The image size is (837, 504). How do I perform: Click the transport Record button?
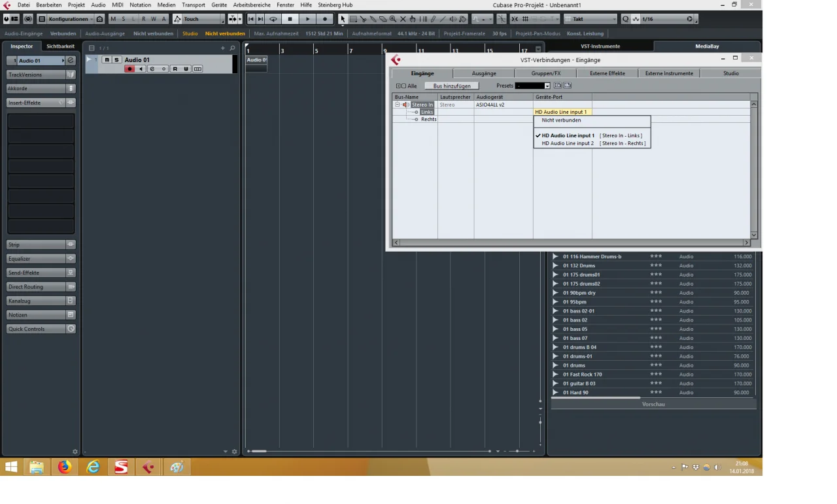(325, 19)
